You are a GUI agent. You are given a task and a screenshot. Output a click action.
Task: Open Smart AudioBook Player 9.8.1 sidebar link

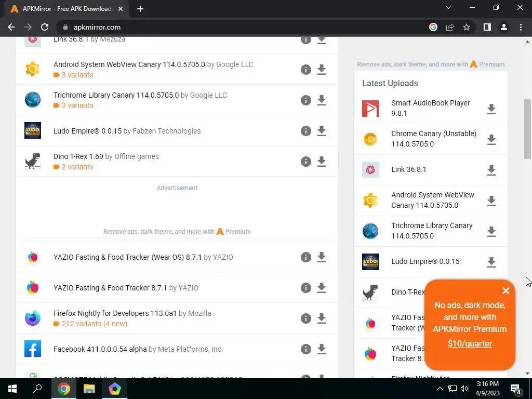point(431,108)
